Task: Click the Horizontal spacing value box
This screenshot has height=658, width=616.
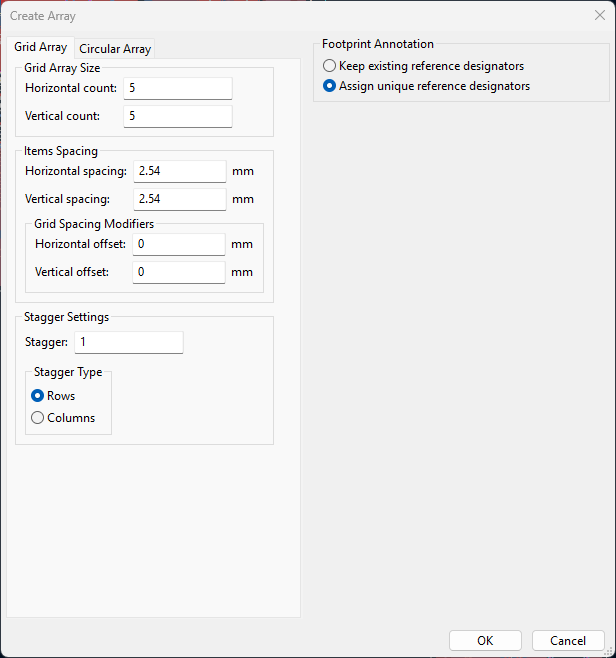Action: (x=179, y=171)
